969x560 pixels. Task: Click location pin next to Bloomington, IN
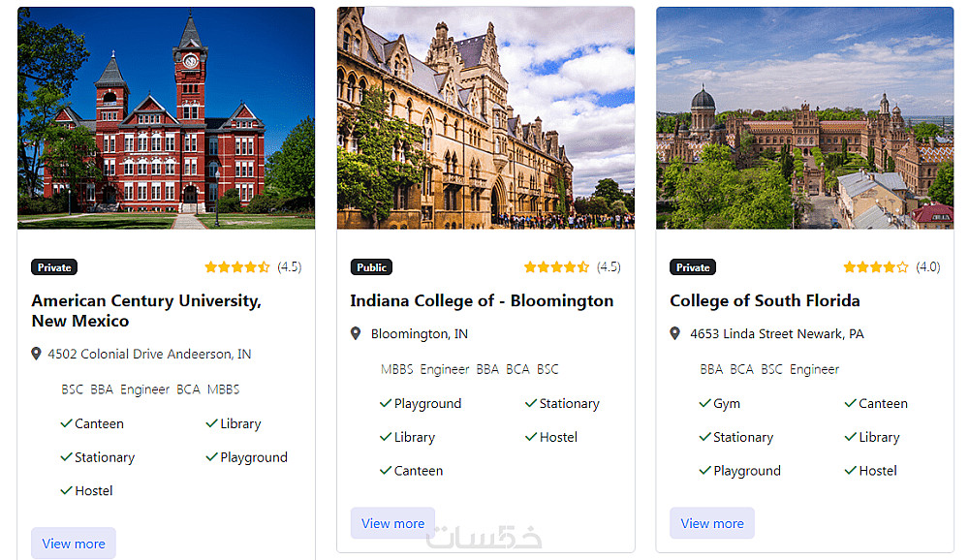(x=356, y=333)
